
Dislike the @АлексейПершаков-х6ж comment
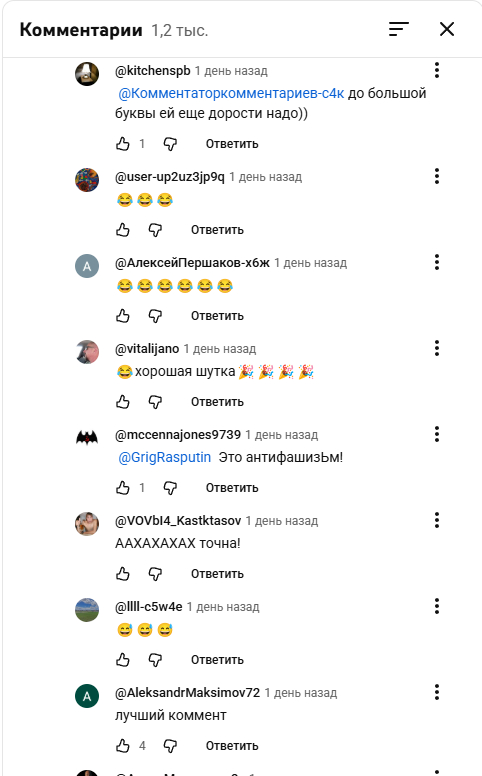(155, 316)
